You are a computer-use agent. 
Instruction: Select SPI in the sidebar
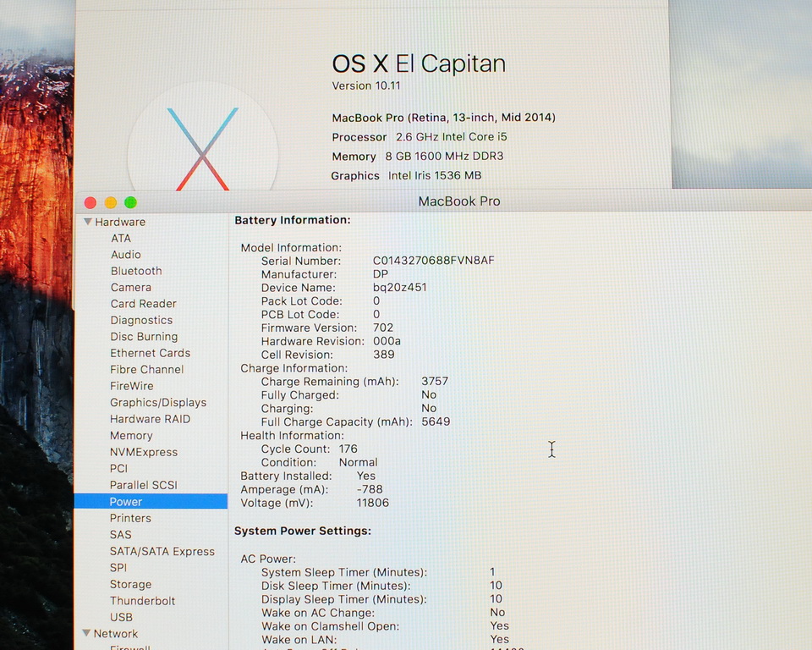[118, 568]
